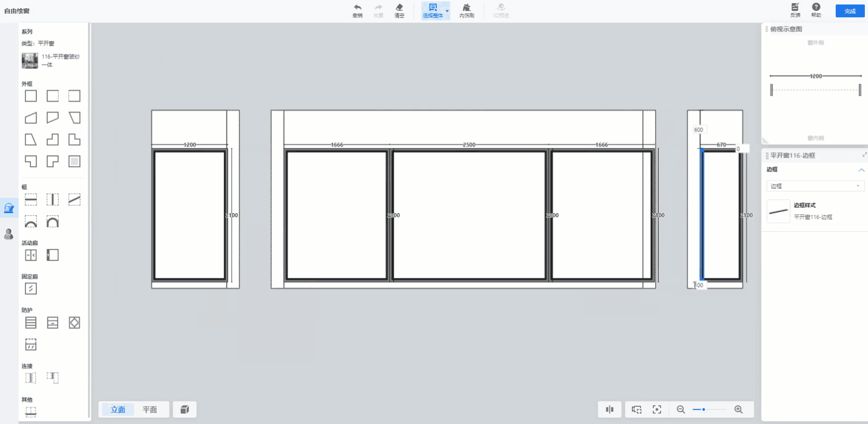Click the mirror flip icon
The image size is (868, 424).
(609, 409)
